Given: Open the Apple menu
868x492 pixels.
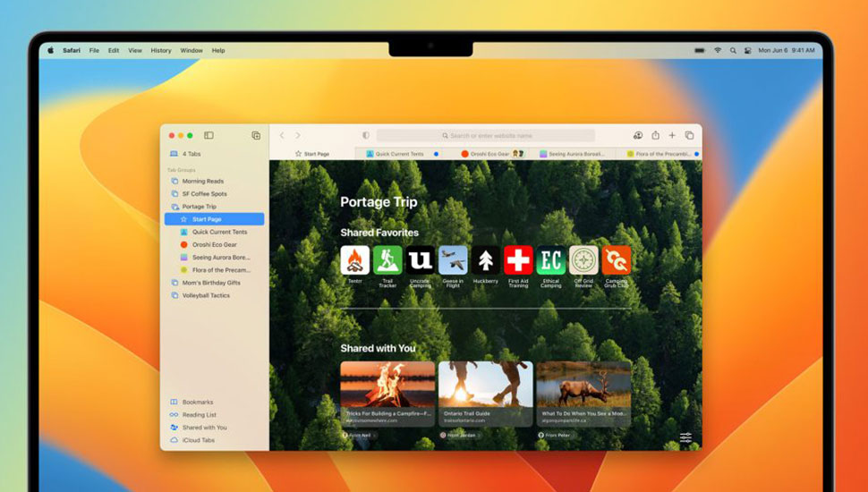Looking at the screenshot, I should tap(50, 50).
